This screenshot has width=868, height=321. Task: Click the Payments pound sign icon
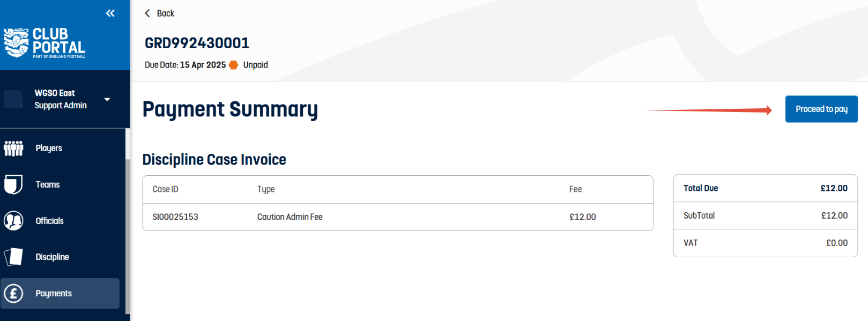[13, 293]
